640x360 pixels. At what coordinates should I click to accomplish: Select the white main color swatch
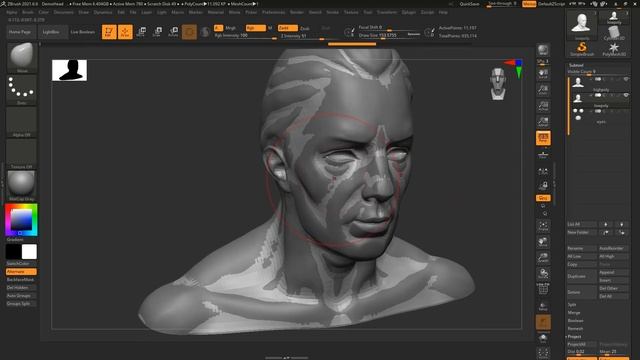[29, 252]
